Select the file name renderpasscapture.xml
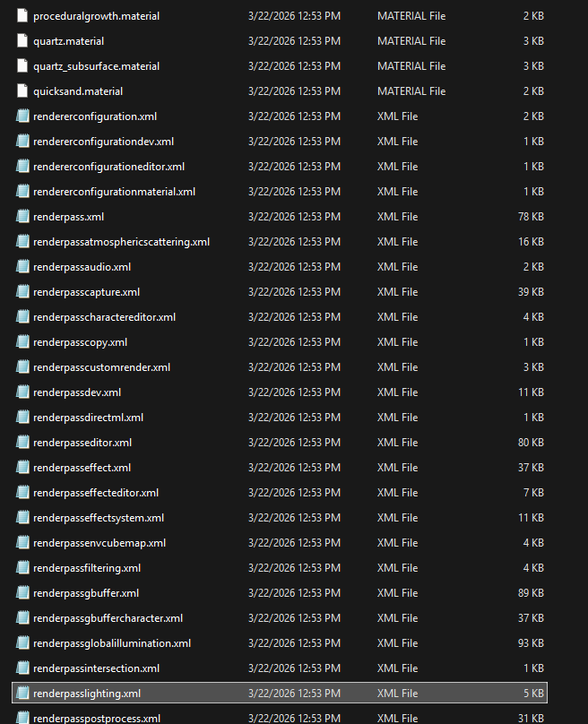Image resolution: width=588 pixels, height=724 pixels. click(86, 292)
